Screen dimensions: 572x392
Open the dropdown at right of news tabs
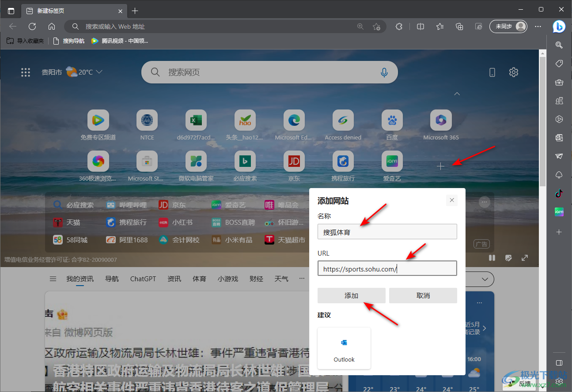click(485, 279)
